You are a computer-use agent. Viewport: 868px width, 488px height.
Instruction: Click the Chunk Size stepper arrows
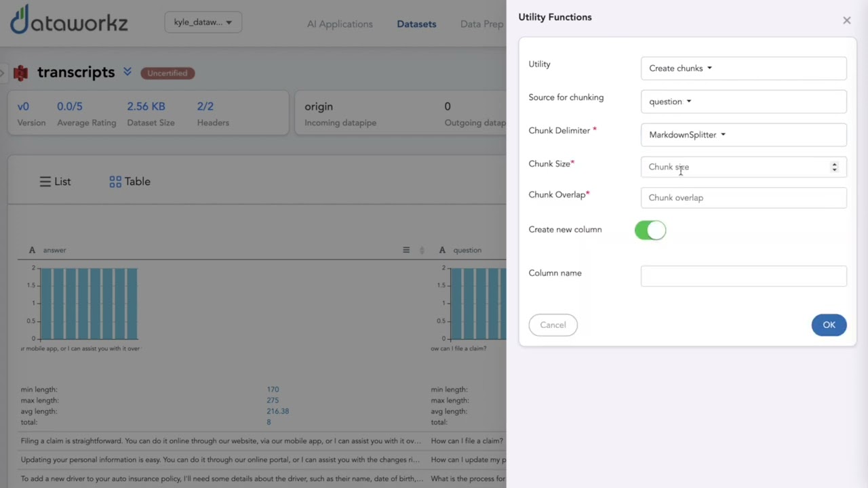(x=834, y=167)
